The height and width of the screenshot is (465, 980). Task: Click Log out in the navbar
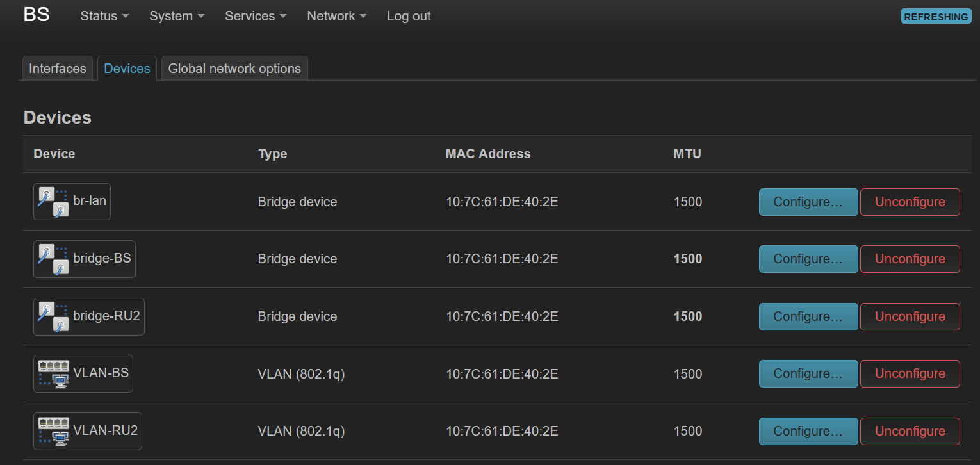pos(409,16)
